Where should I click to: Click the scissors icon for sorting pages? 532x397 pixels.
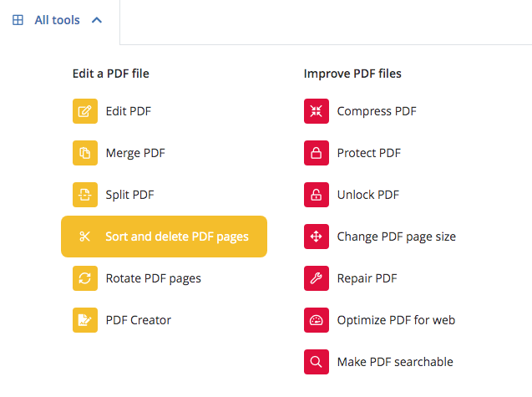[x=85, y=237]
